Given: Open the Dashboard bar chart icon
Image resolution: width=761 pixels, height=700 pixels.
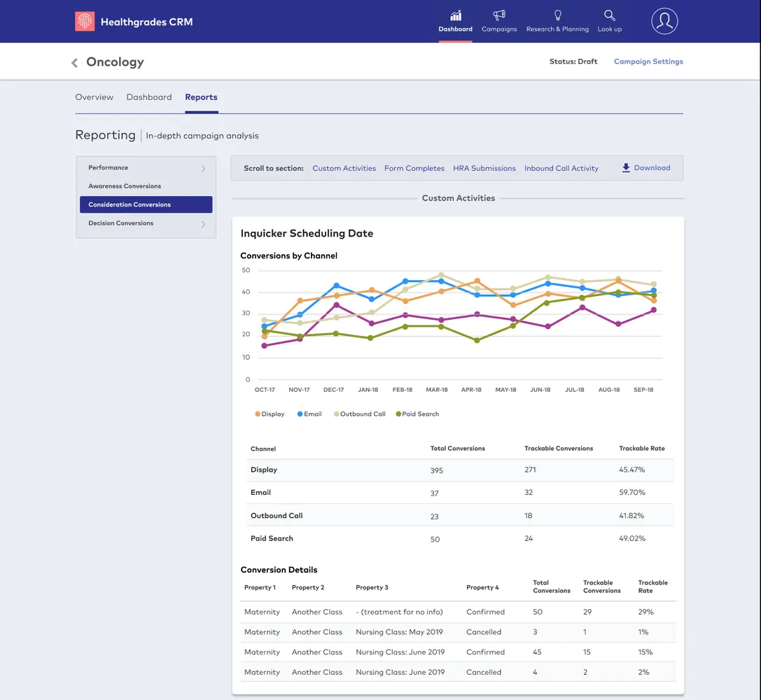Looking at the screenshot, I should [456, 15].
